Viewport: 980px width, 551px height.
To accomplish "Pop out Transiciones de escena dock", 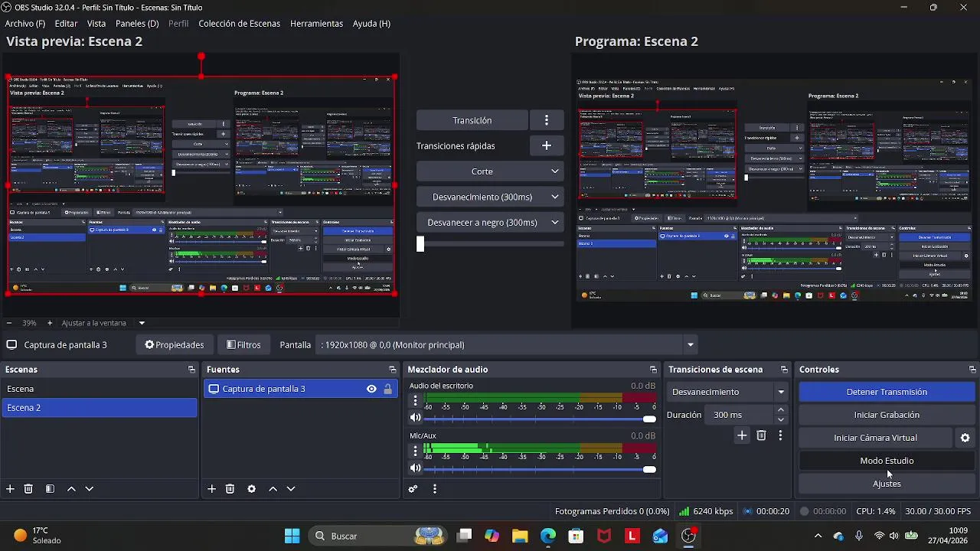I will tap(784, 370).
